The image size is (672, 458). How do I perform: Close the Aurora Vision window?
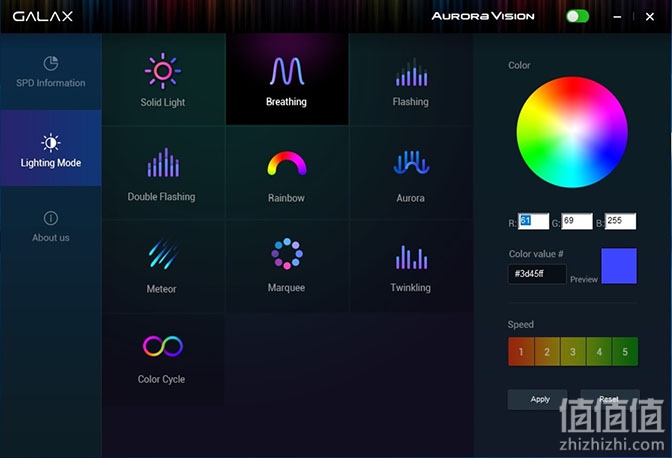pos(650,17)
